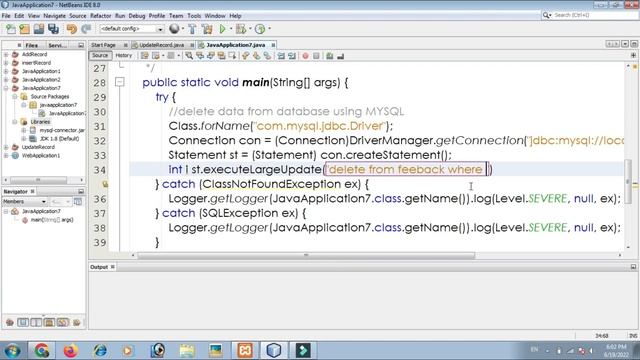
Task: Click the Stop Macro Recording icon
Action: tap(316, 56)
